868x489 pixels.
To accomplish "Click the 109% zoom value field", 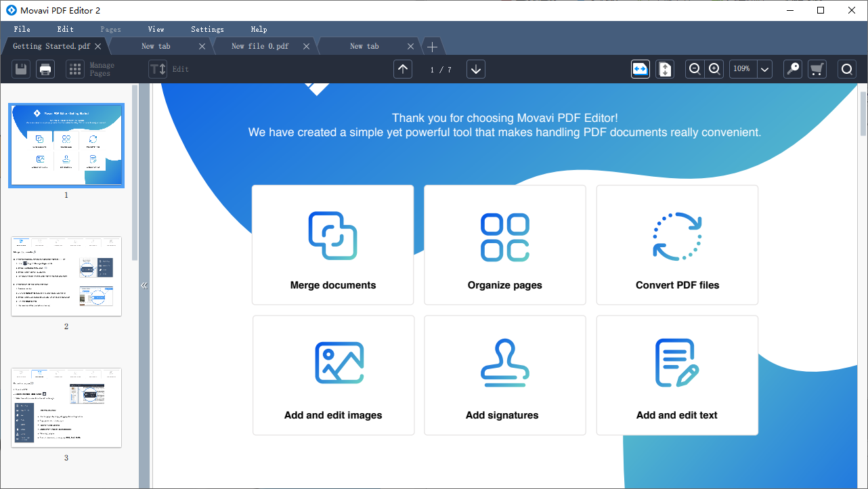I will pyautogui.click(x=743, y=69).
